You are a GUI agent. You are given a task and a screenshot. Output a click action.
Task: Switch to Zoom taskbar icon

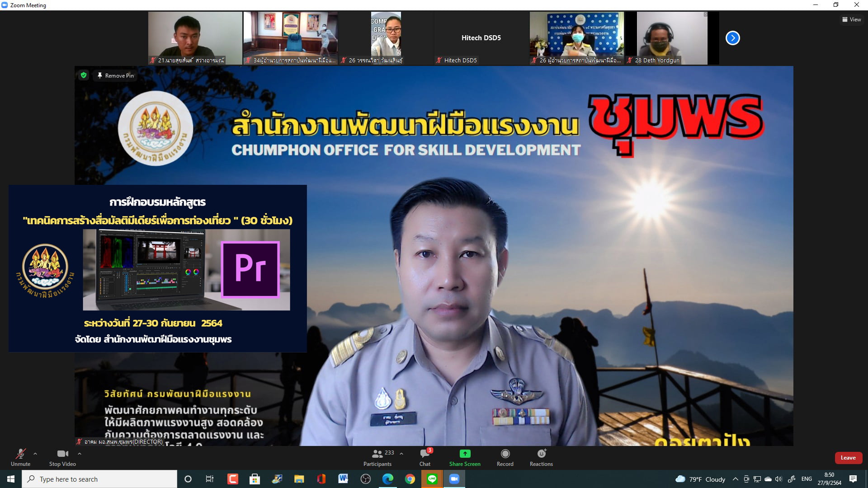[454, 479]
